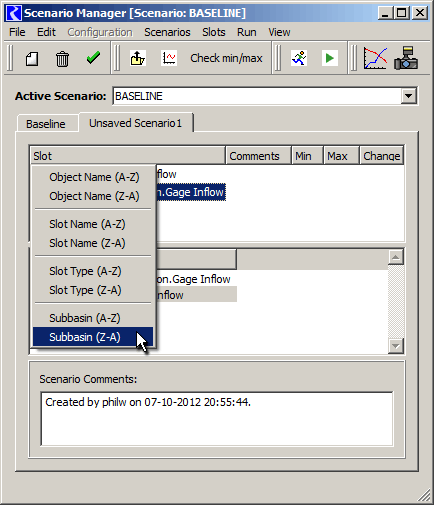Click the red-blue line graph icon
The width and height of the screenshot is (434, 505).
coord(375,58)
